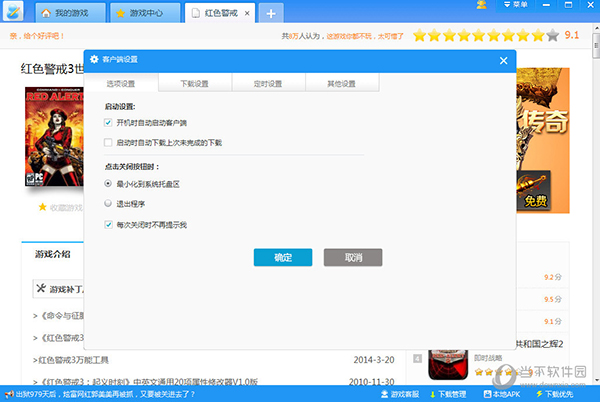Click the 游戏补丁 wrench icon
The width and height of the screenshot is (600, 402).
pos(41,288)
